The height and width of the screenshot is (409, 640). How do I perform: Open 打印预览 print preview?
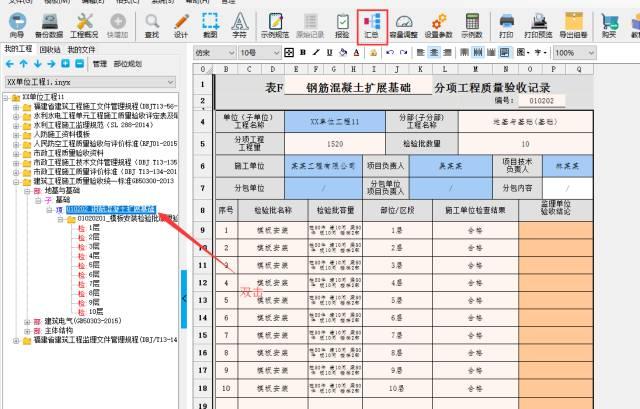click(538, 25)
